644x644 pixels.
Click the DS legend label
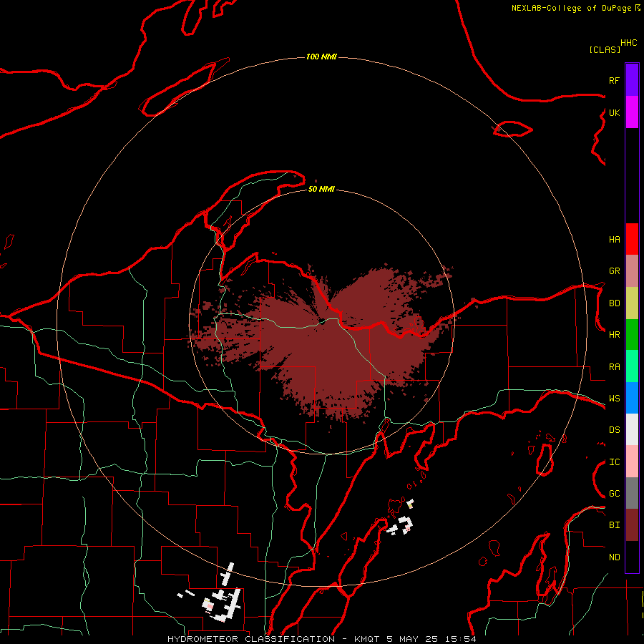coord(614,430)
